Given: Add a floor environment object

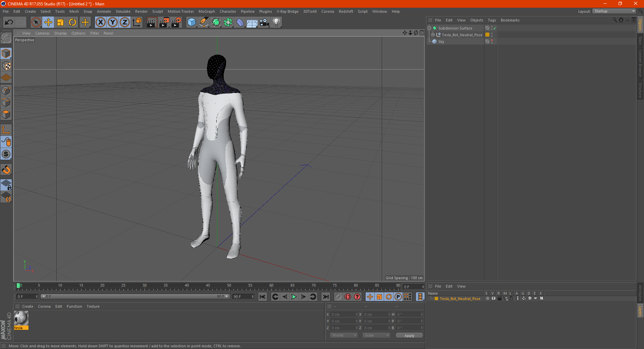Looking at the screenshot, I should pyautogui.click(x=252, y=22).
